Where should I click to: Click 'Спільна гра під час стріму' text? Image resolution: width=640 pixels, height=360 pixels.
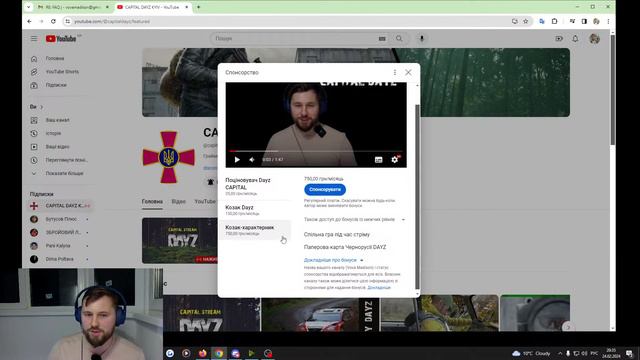(x=337, y=234)
